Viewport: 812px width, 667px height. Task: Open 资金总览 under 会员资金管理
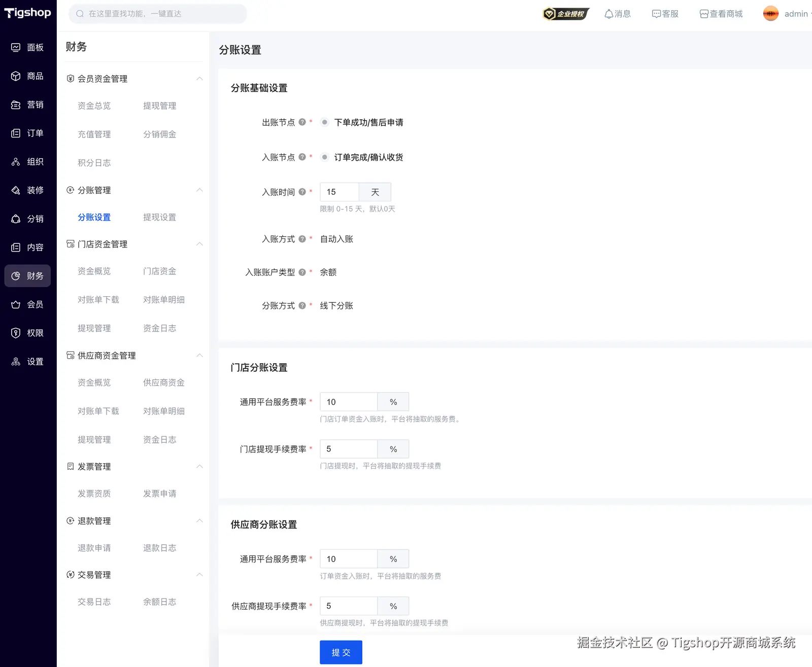point(94,106)
